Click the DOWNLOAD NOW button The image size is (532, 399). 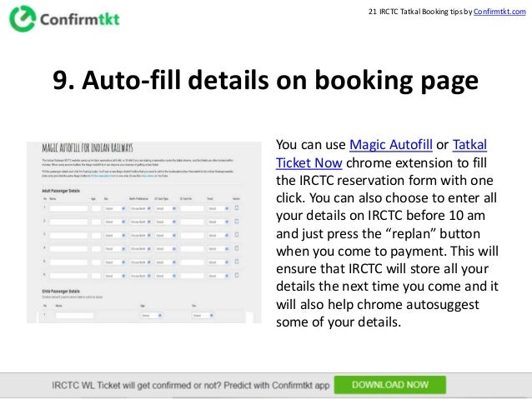click(390, 385)
